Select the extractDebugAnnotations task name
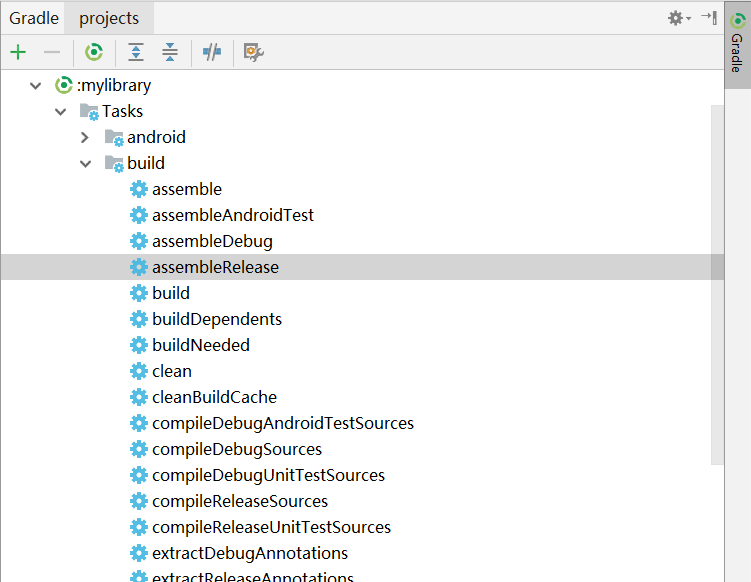Viewport: 751px width, 582px height. pos(250,553)
